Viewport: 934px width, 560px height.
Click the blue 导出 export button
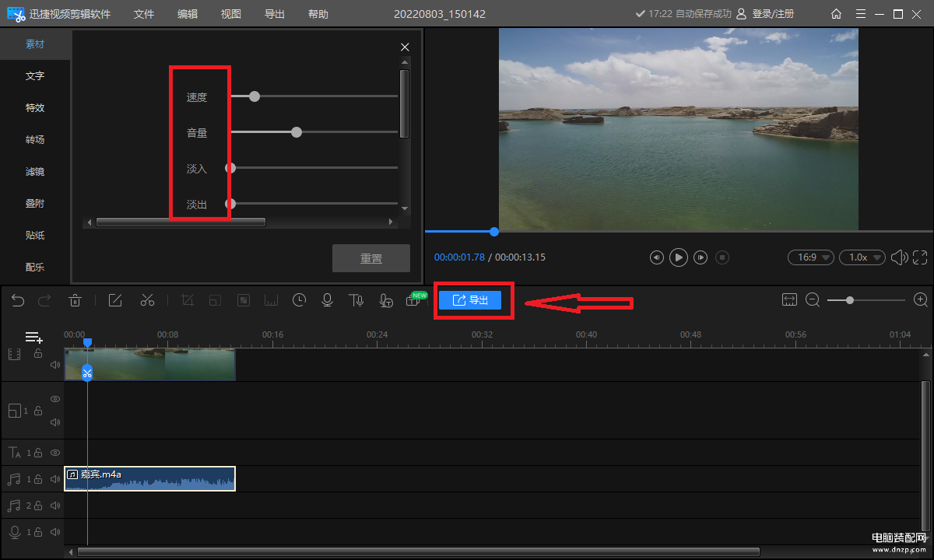(470, 300)
